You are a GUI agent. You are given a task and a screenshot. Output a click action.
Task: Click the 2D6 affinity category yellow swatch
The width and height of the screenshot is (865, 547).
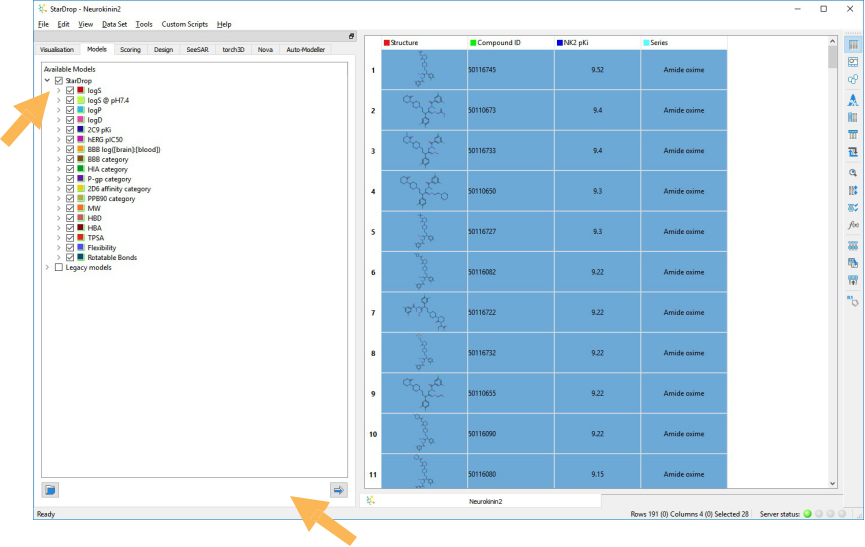tap(81, 189)
